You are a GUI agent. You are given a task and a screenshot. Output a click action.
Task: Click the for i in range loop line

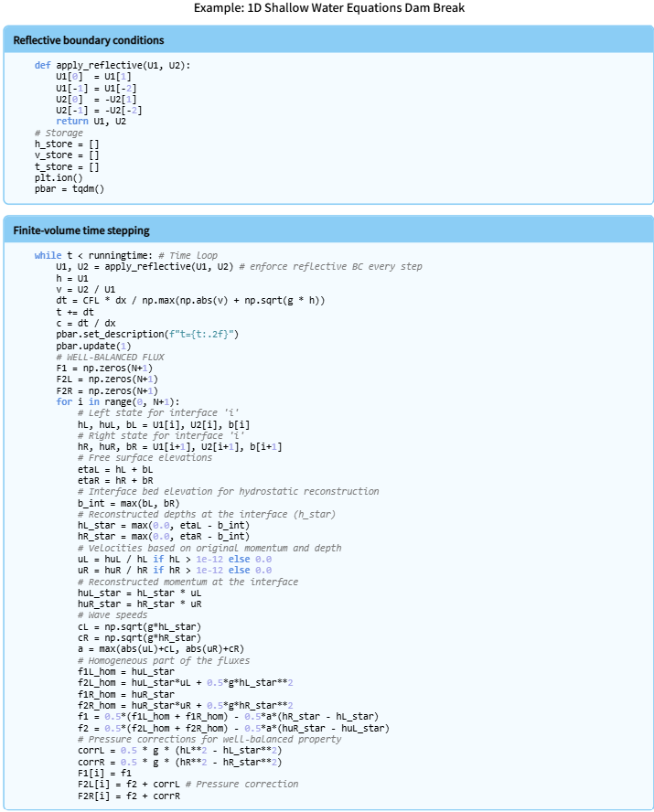(x=118, y=402)
